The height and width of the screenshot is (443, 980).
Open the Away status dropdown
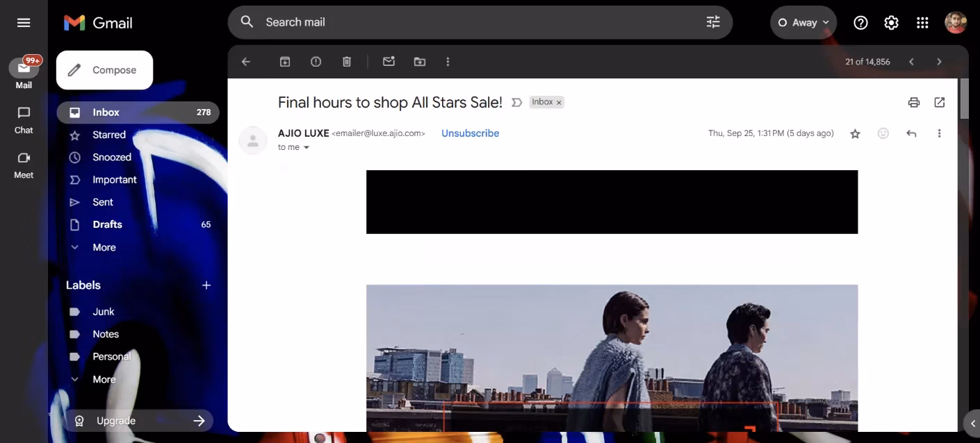click(803, 22)
